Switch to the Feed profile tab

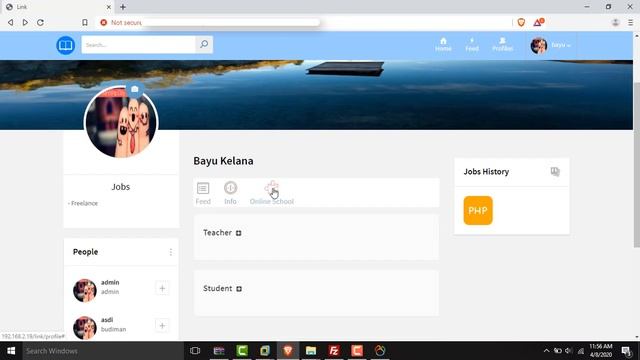[x=203, y=193]
